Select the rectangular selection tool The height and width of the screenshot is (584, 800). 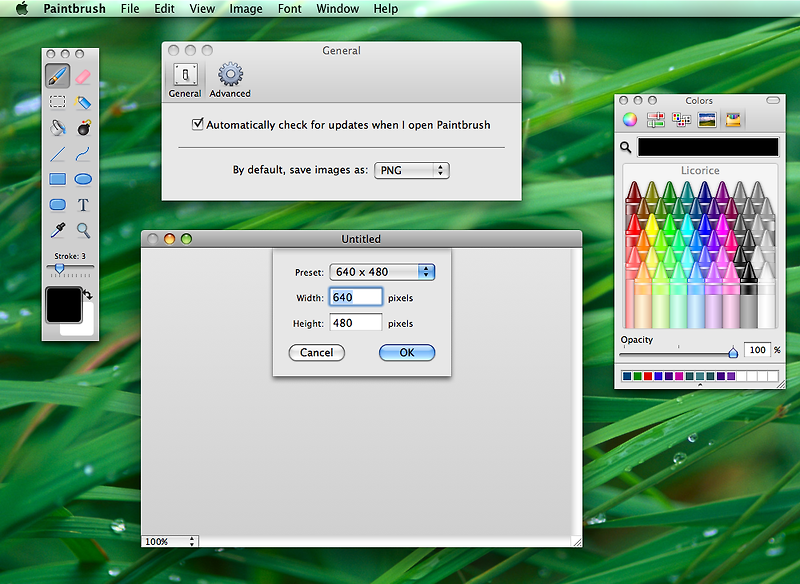[56, 102]
